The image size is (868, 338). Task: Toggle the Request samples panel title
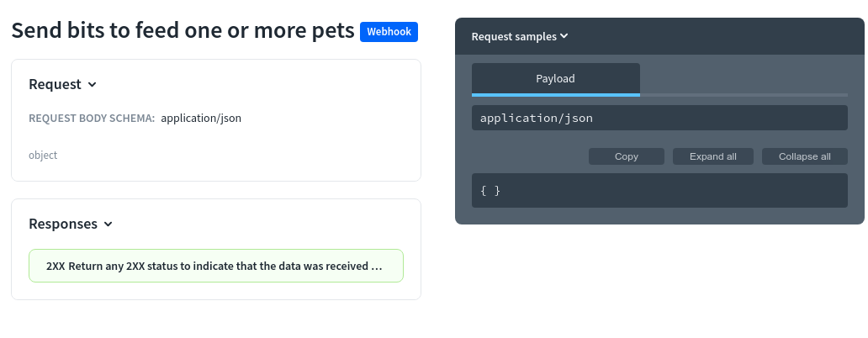(x=514, y=37)
